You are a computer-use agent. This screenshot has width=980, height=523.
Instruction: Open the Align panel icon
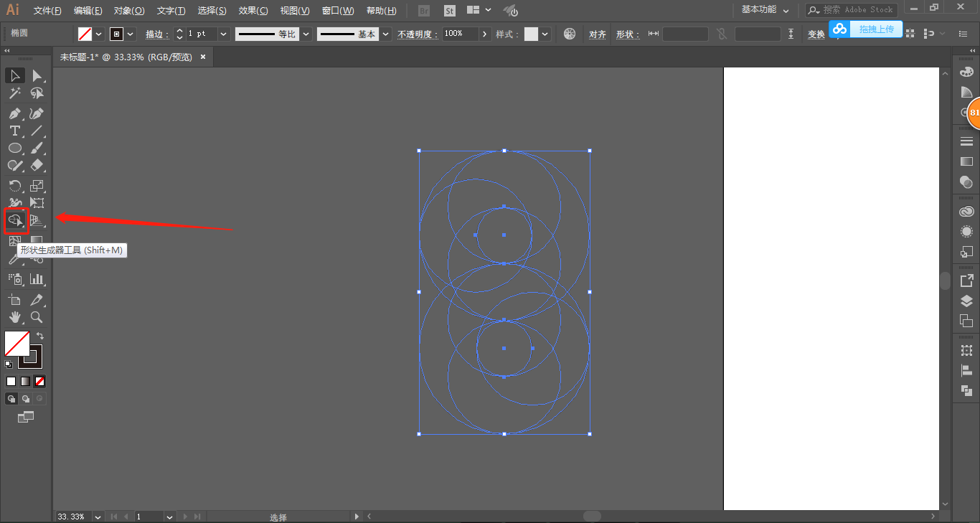pos(966,370)
